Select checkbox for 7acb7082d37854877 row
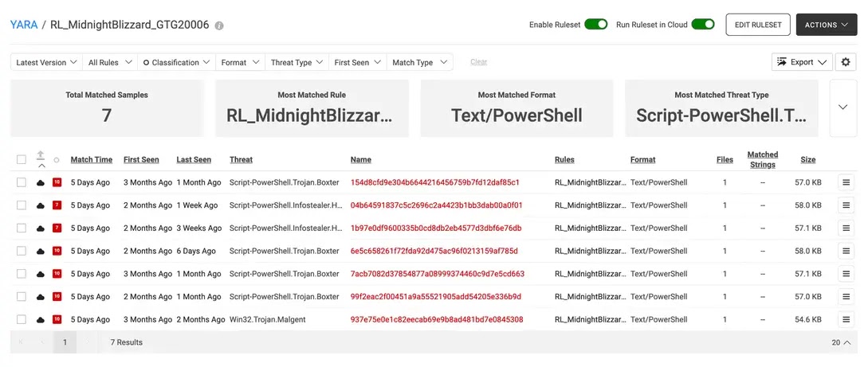The height and width of the screenshot is (367, 868). 21,274
